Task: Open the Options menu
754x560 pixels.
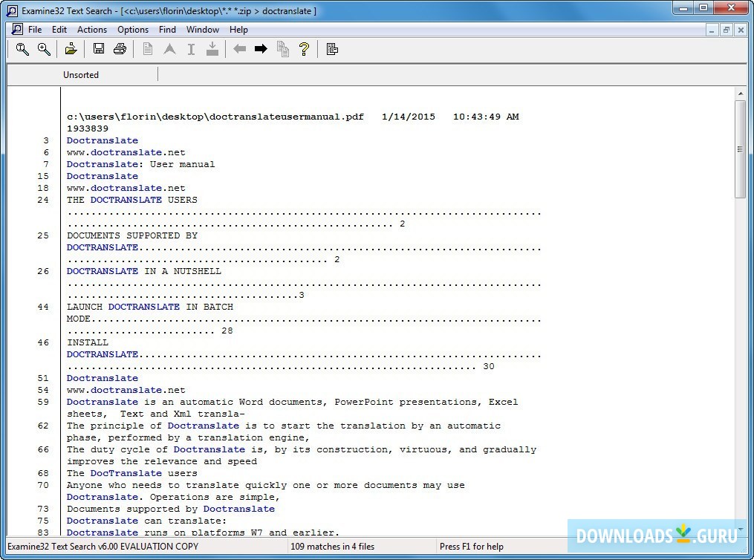Action: click(x=132, y=30)
